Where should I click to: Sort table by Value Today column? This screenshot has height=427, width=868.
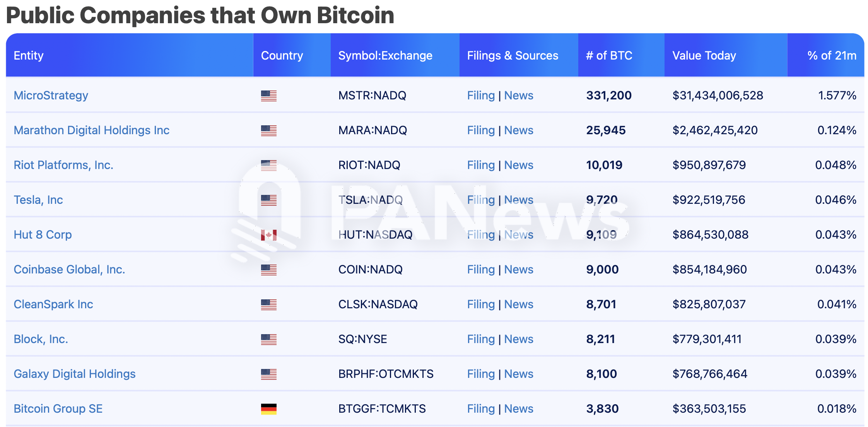click(704, 55)
